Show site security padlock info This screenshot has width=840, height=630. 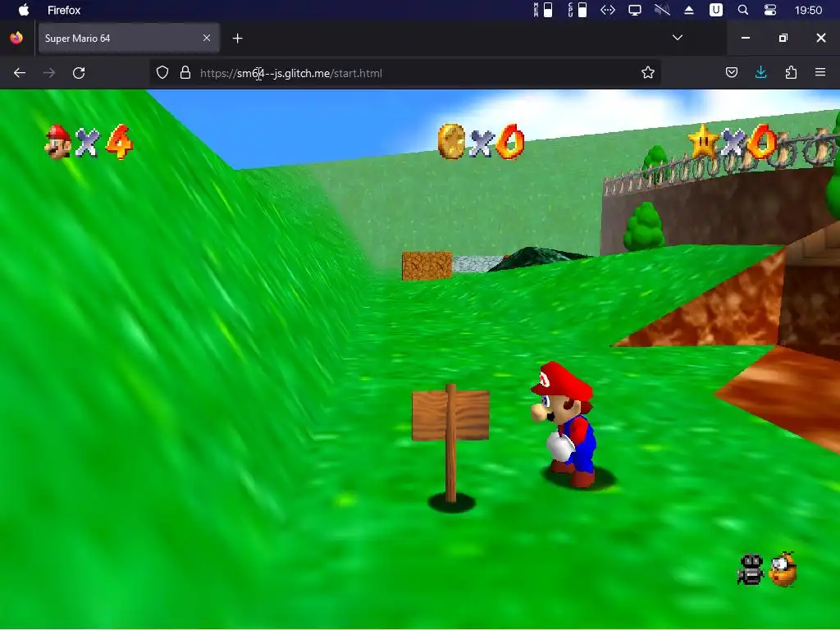185,73
